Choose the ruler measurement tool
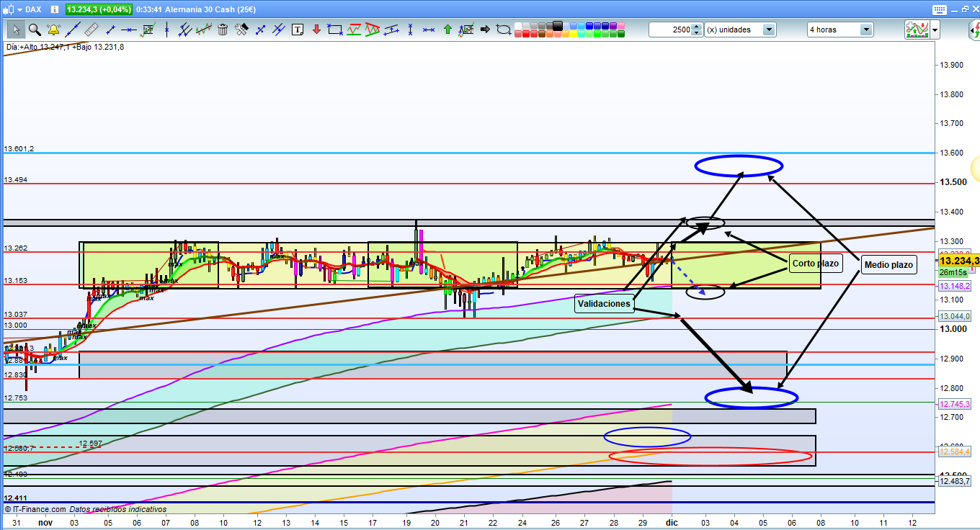The width and height of the screenshot is (980, 530). point(91,30)
